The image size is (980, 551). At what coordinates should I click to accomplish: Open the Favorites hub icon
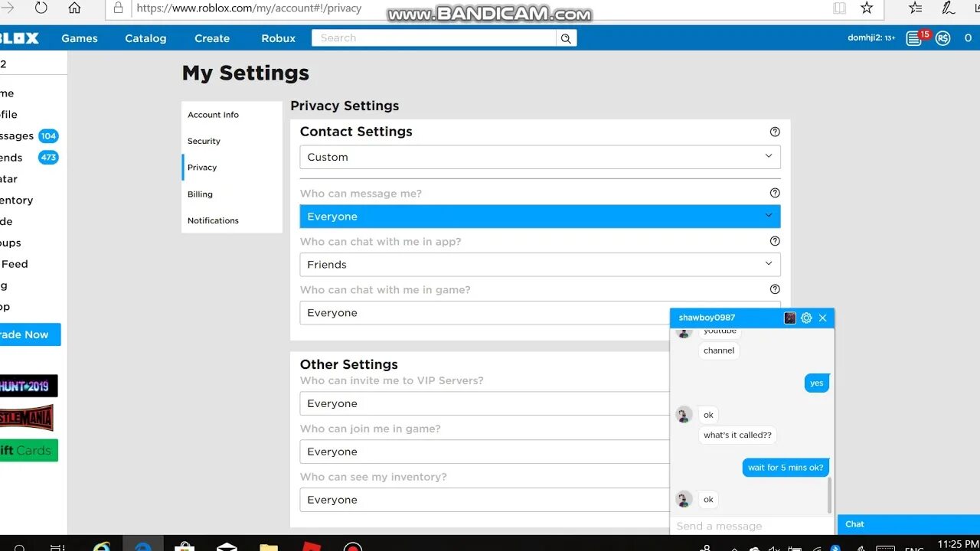click(x=915, y=8)
